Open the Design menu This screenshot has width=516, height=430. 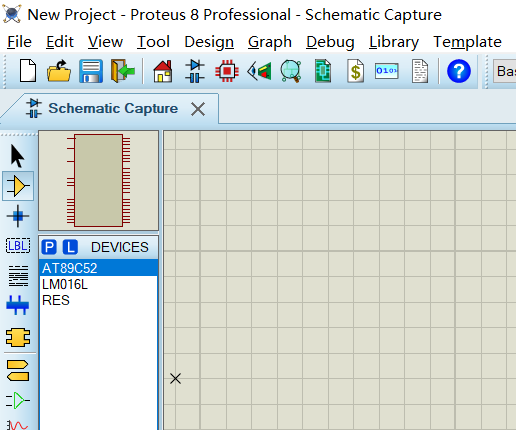point(209,42)
